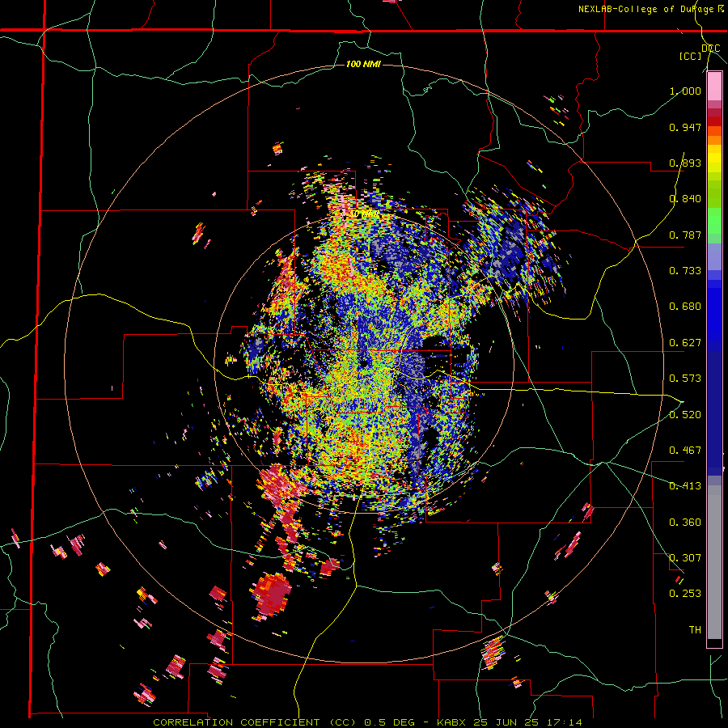Select the 0.627 legend value
The height and width of the screenshot is (728, 728).
[x=685, y=343]
